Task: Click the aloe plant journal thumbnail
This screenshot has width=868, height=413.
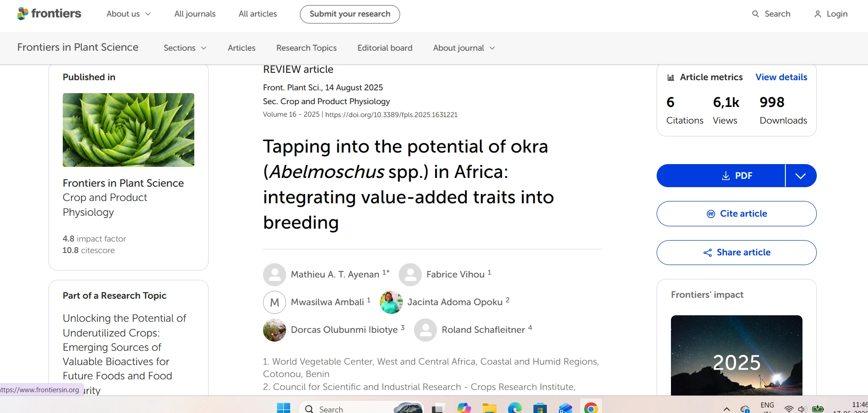Action: tap(128, 130)
